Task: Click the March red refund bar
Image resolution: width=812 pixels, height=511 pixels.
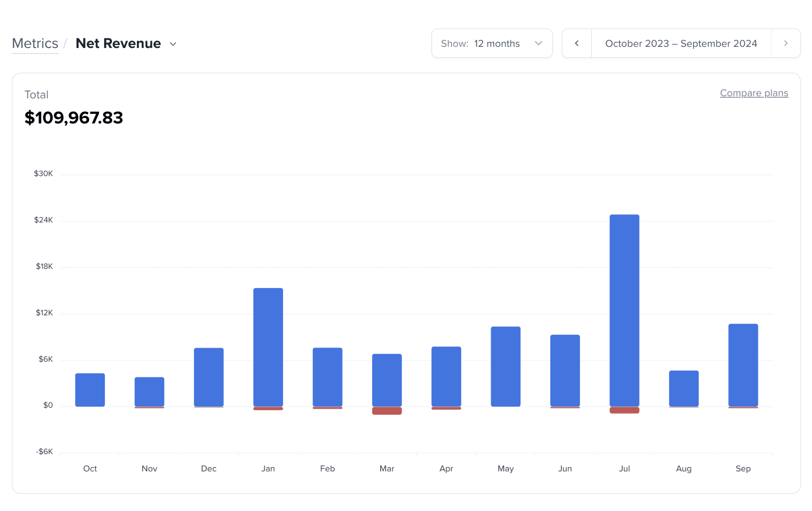Action: click(x=387, y=411)
